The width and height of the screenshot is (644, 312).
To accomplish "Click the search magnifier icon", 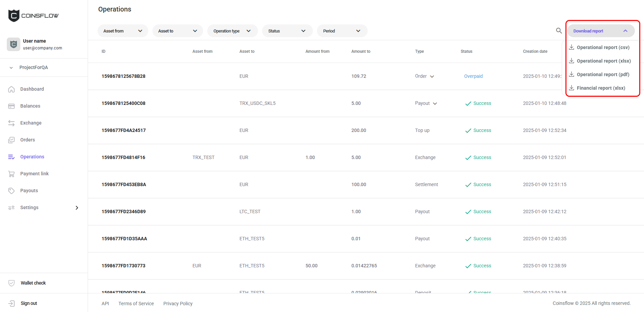I will pos(559,31).
